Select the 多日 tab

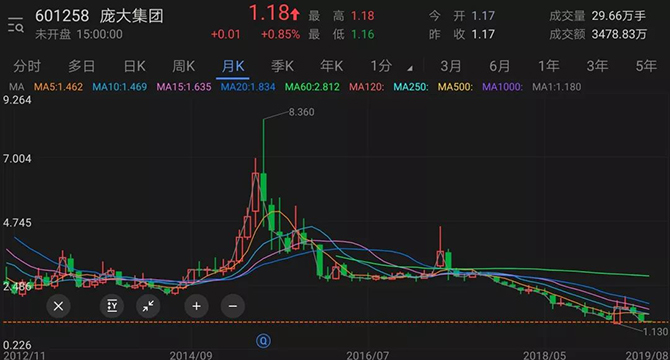(81, 66)
